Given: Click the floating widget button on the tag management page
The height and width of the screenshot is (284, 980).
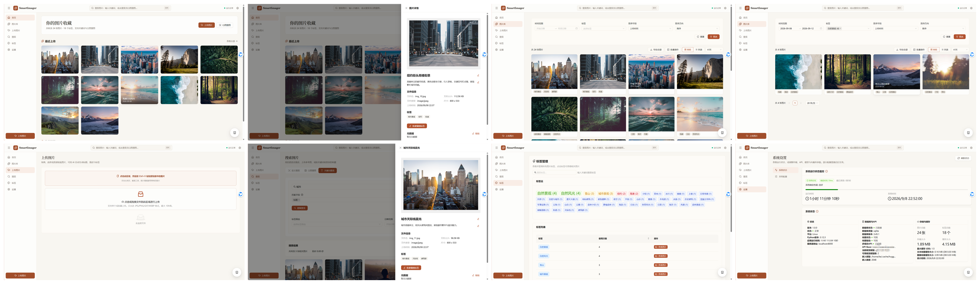Looking at the screenshot, I should click(722, 272).
